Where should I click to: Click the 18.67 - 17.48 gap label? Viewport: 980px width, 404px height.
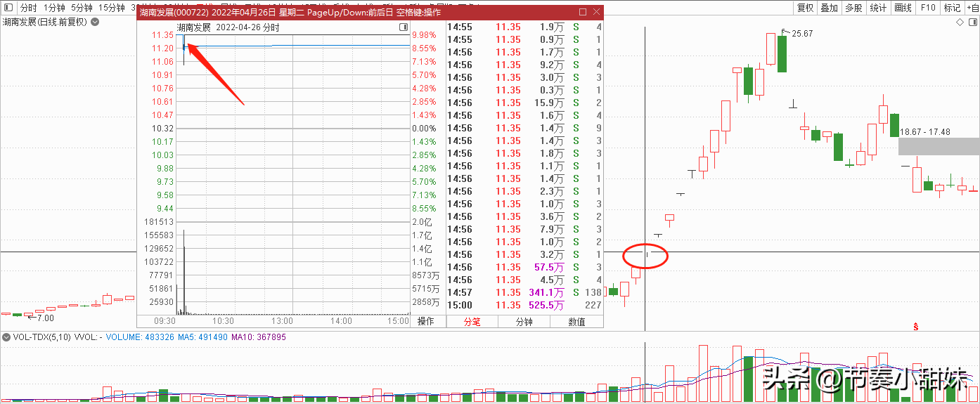point(925,132)
